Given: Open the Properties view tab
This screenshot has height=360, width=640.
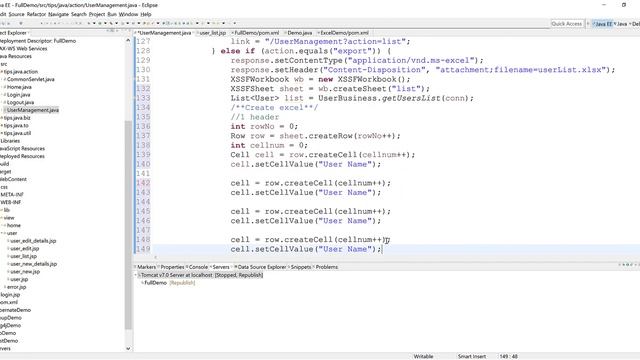Looking at the screenshot, I should point(172,267).
